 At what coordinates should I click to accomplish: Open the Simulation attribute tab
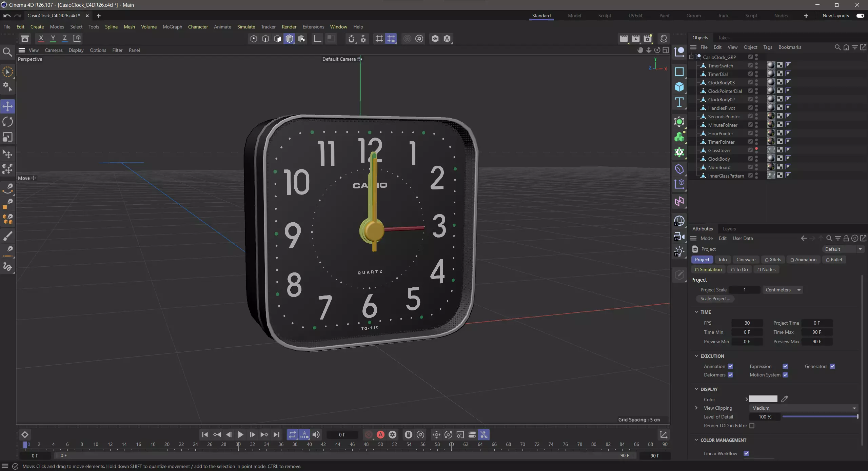[x=708, y=270]
